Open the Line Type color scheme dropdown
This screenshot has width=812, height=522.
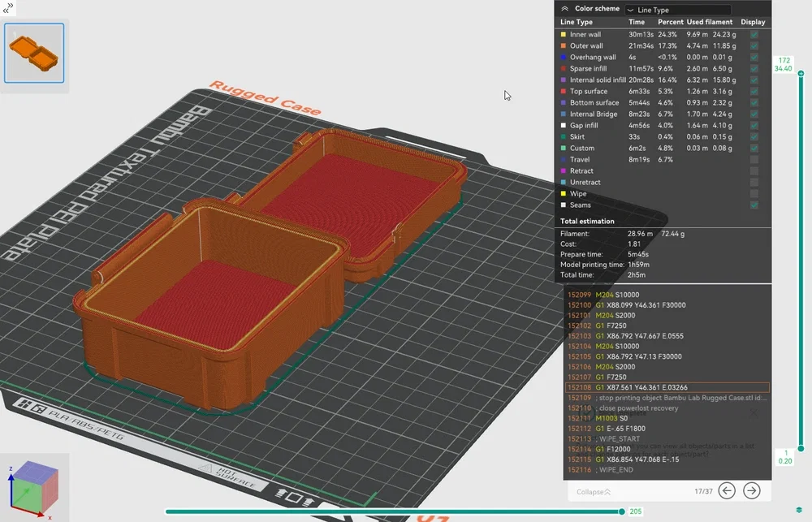point(678,10)
